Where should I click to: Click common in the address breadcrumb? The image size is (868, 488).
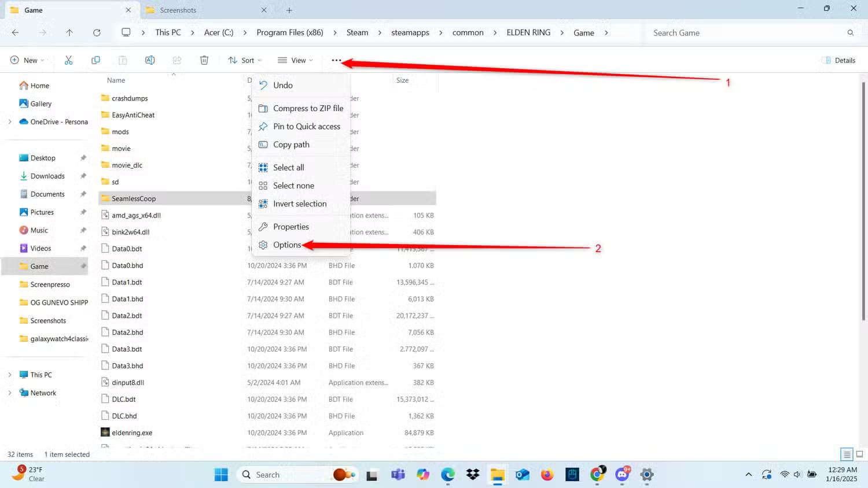[468, 33]
